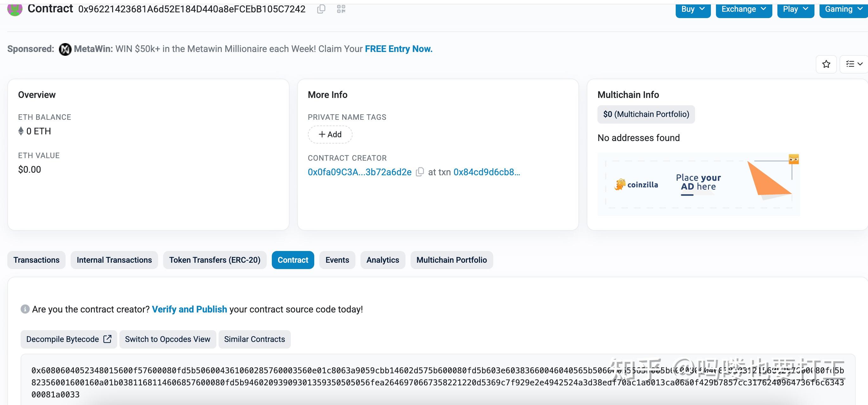
Task: Copy the contract creator address
Action: pyautogui.click(x=420, y=172)
